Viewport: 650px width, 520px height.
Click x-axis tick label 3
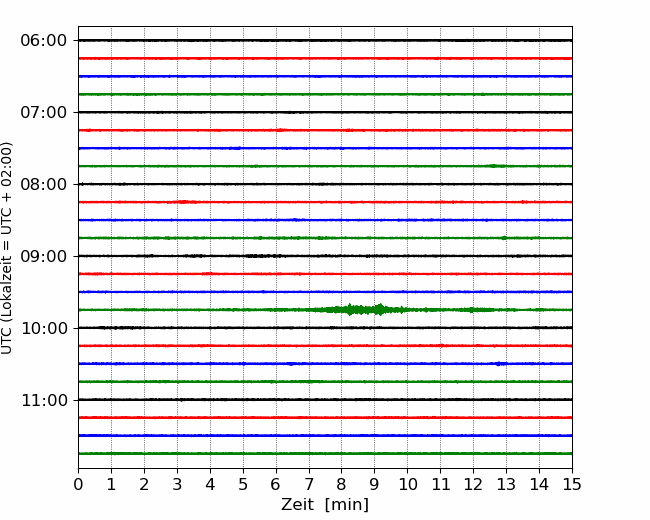point(177,484)
